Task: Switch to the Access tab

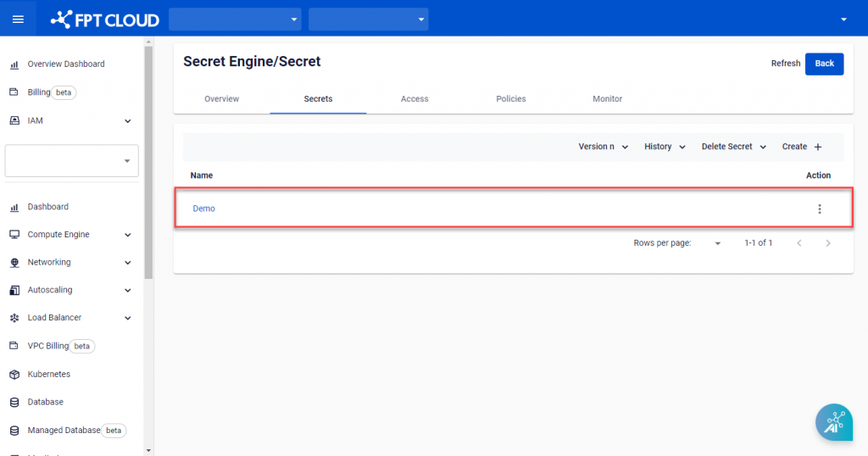Action: click(x=415, y=99)
